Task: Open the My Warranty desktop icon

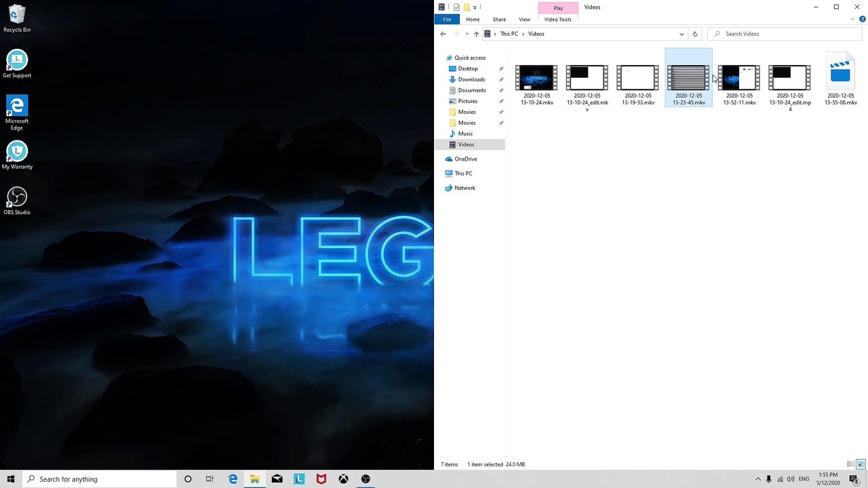Action: (x=17, y=155)
